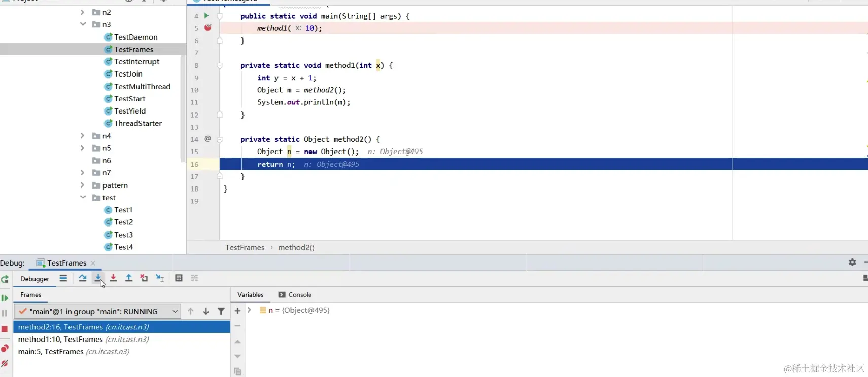Switch to the Debugger tab
This screenshot has width=868, height=377.
34,279
